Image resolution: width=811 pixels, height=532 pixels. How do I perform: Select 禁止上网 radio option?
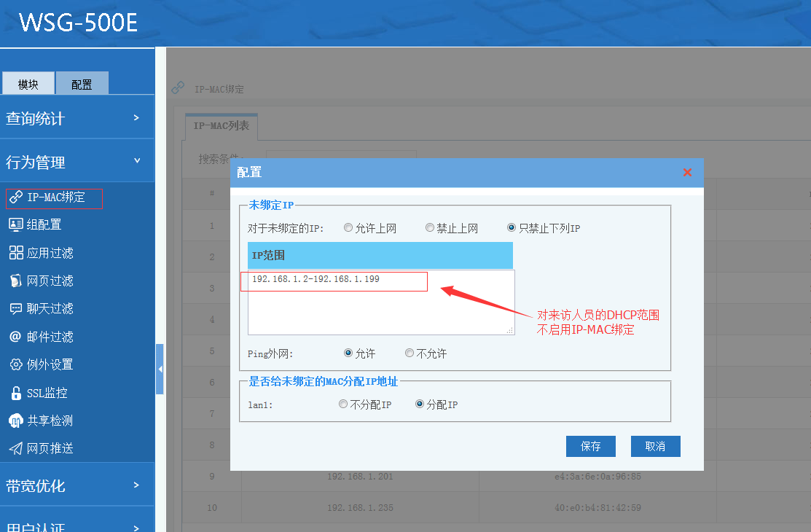(430, 228)
